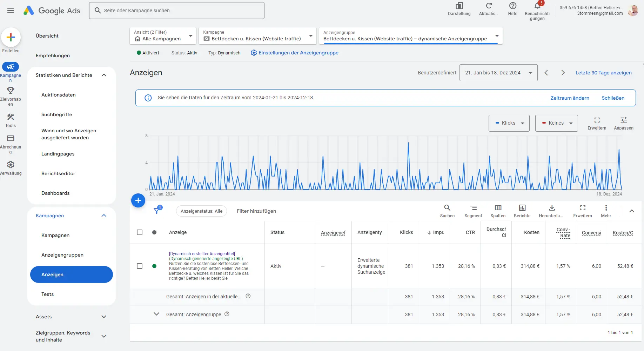The height and width of the screenshot is (351, 644).
Task: Open the Keines metric dropdown
Action: [x=556, y=123]
